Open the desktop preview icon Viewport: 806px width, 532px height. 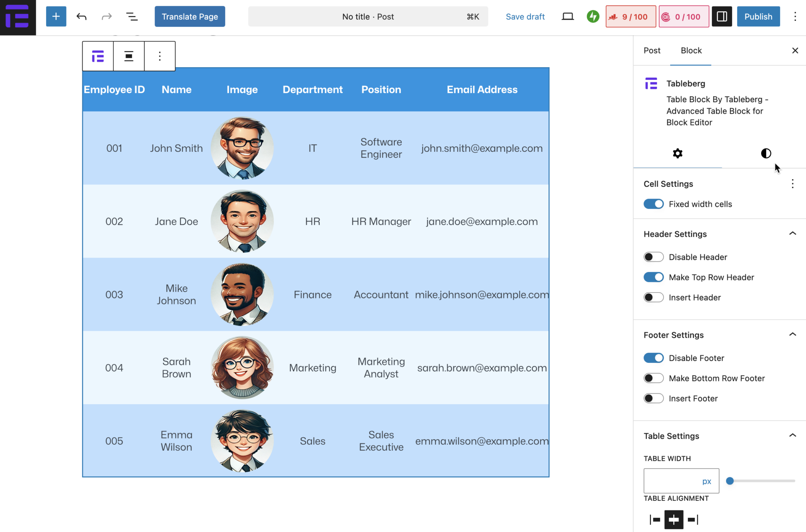(x=568, y=16)
